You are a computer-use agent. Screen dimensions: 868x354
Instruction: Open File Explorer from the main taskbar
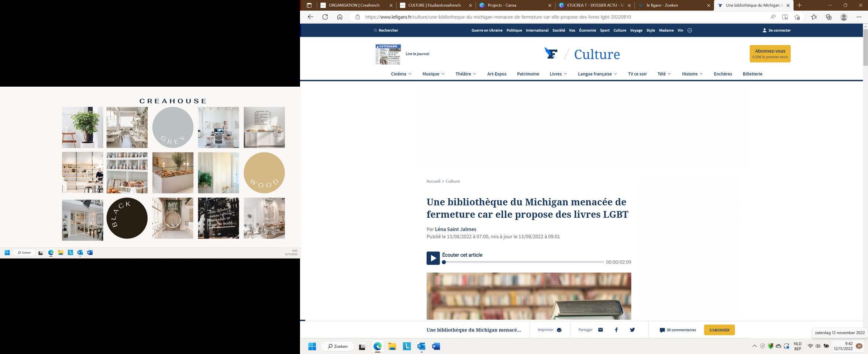coord(392,346)
